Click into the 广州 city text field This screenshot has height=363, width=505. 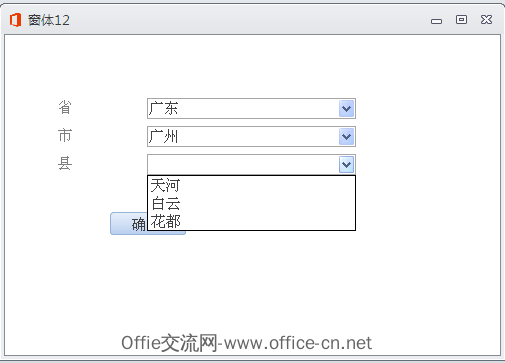pos(243,137)
